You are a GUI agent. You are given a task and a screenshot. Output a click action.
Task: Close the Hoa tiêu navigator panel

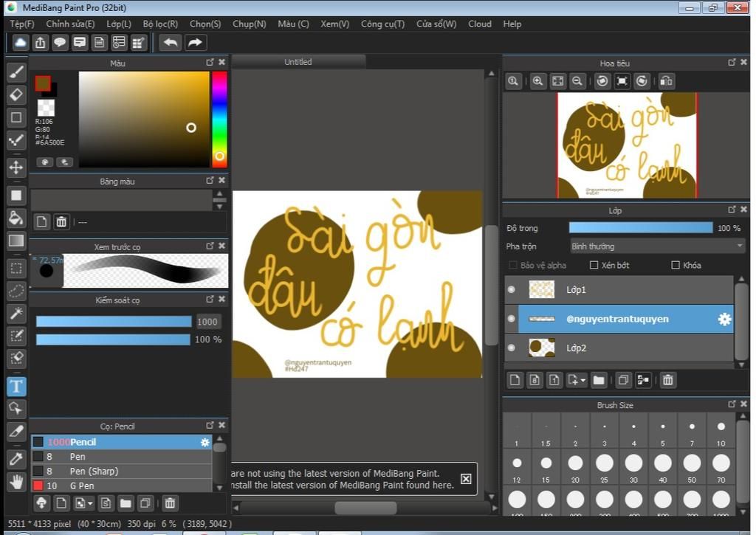pyautogui.click(x=744, y=62)
